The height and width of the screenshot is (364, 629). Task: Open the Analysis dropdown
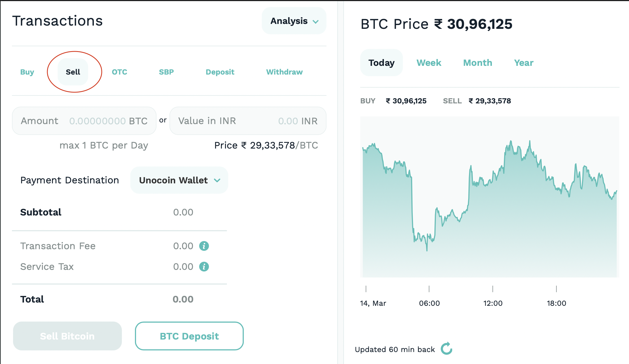[294, 21]
